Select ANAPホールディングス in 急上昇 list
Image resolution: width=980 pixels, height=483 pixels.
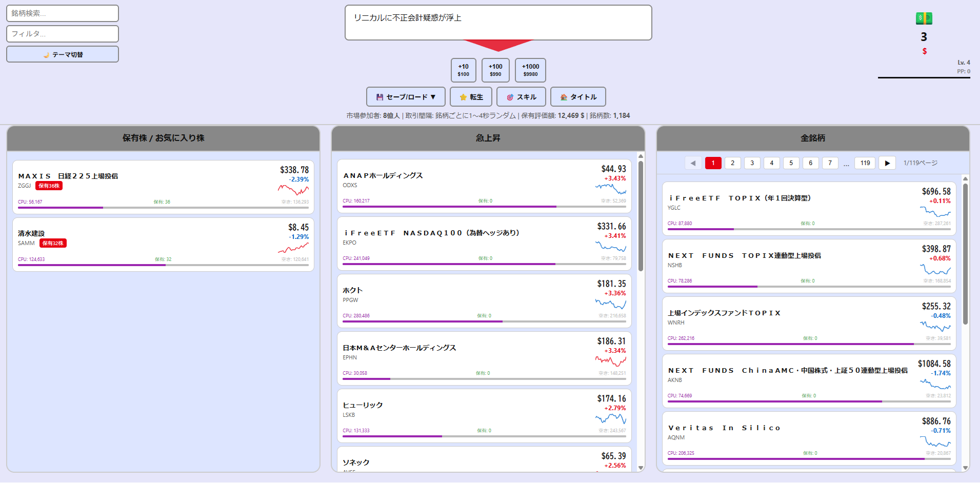pyautogui.click(x=484, y=186)
